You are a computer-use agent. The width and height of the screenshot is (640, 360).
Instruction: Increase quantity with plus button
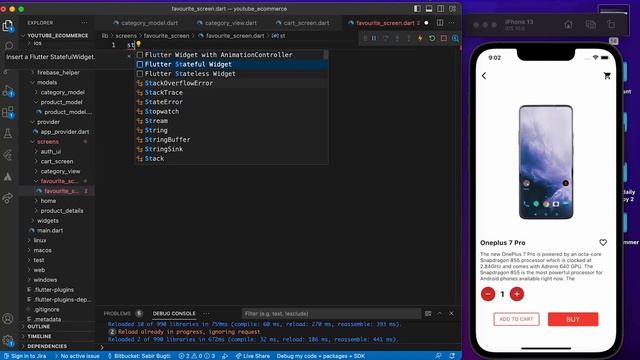pyautogui.click(x=517, y=294)
